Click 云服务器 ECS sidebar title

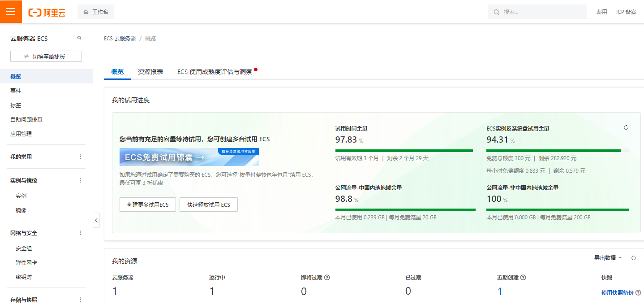coord(29,39)
